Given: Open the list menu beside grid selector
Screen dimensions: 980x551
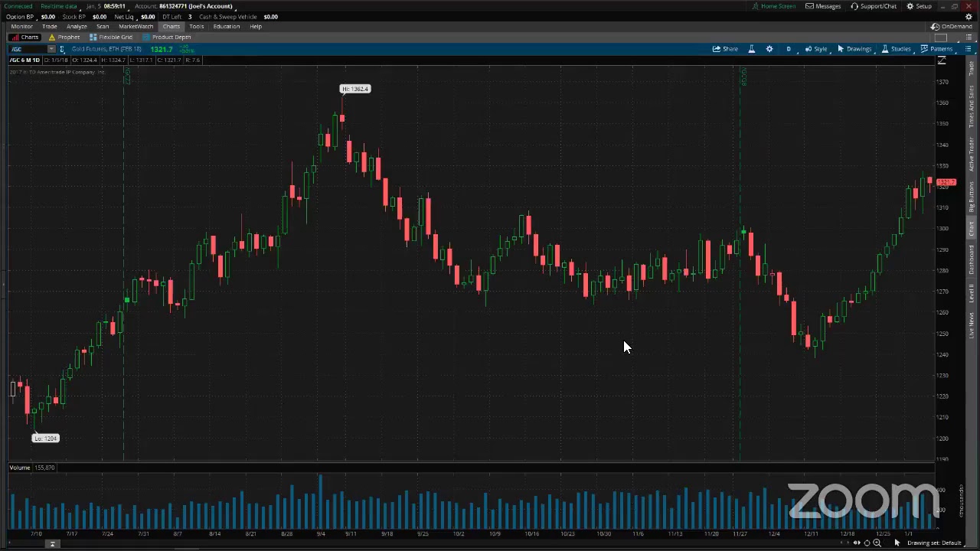Looking at the screenshot, I should (968, 37).
